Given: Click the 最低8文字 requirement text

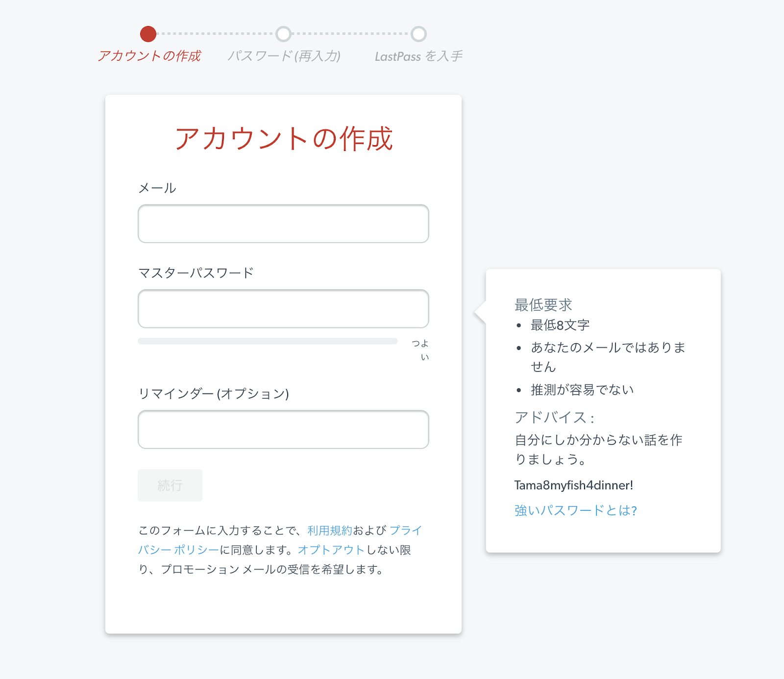Looking at the screenshot, I should coord(560,325).
